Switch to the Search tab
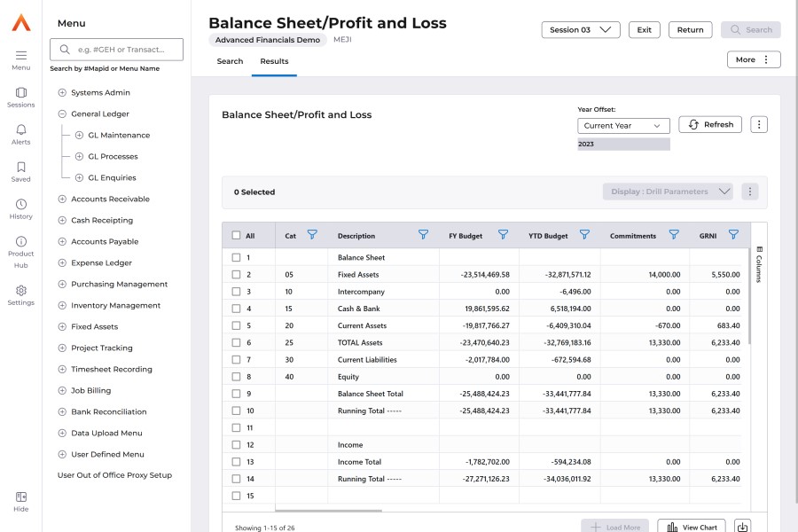Viewport: 798px width, 532px height. point(230,61)
